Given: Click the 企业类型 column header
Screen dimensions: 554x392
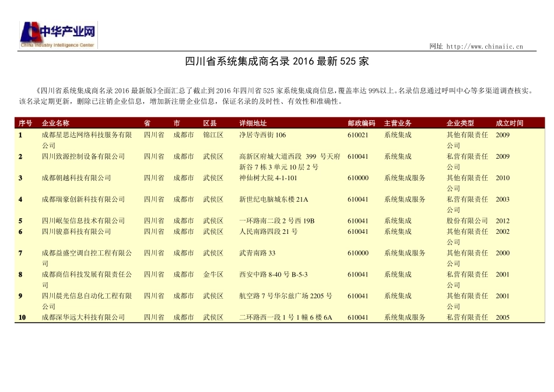Looking at the screenshot, I should [460, 123].
